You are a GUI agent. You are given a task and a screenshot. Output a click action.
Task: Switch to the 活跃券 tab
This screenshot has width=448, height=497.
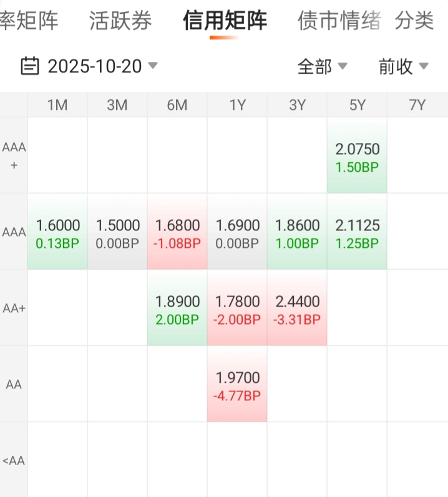[120, 21]
